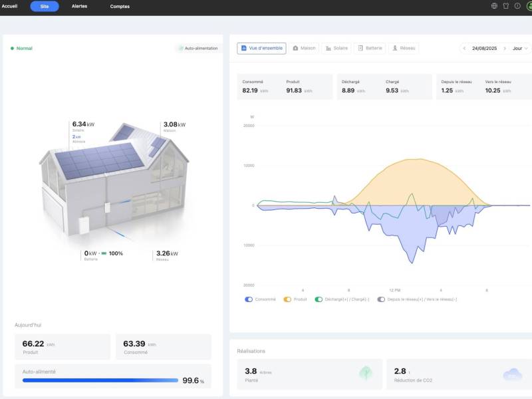Click the 24/08/2025 date field
Viewport: 532px width, 399px height.
(486, 48)
